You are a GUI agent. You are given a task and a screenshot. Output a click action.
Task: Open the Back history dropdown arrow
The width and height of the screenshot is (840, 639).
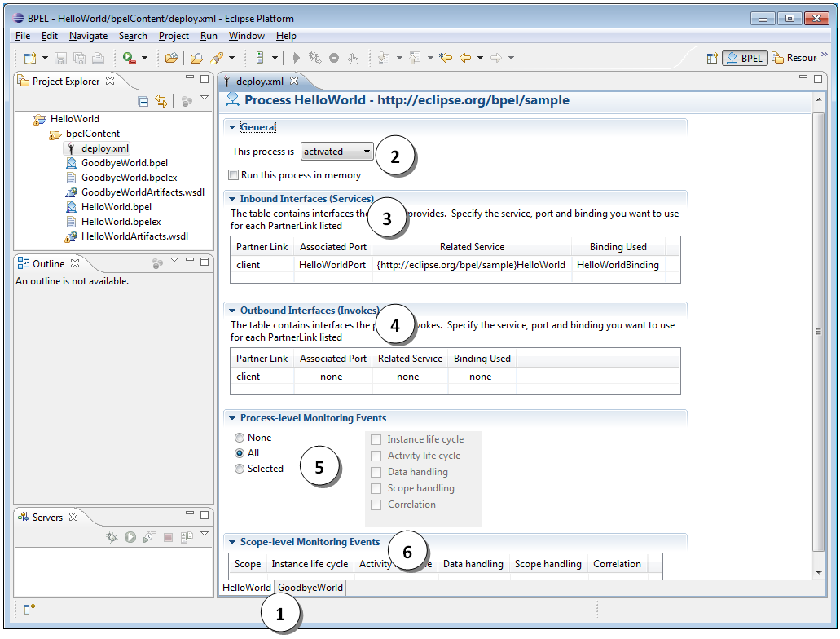tap(480, 58)
